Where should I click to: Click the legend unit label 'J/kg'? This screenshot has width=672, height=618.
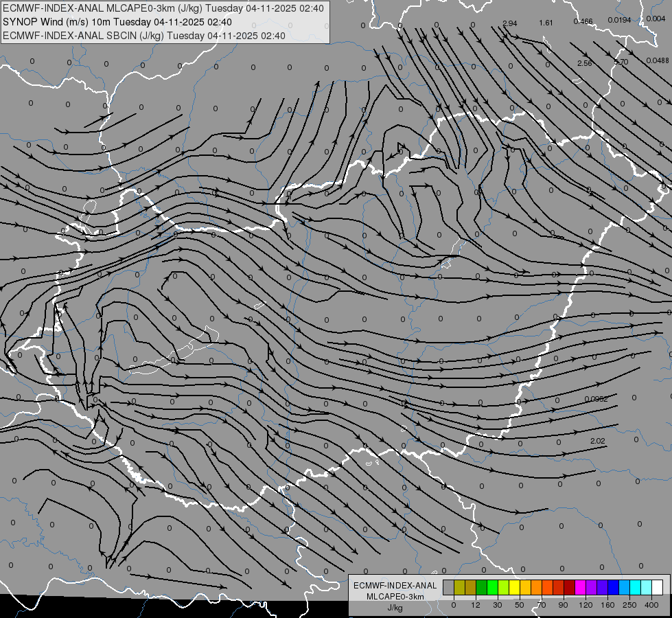tap(395, 608)
